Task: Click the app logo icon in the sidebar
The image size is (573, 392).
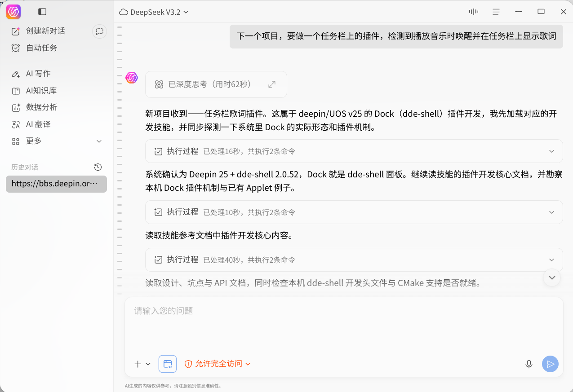Action: point(13,12)
